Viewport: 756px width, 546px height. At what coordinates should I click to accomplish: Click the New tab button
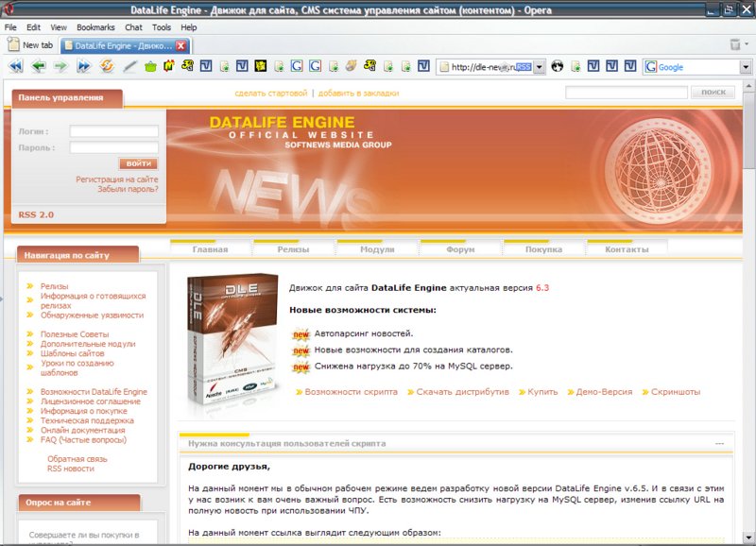[x=31, y=45]
